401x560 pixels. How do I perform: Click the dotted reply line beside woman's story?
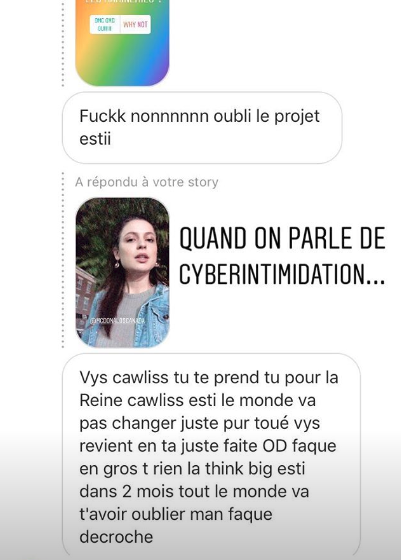click(x=63, y=260)
